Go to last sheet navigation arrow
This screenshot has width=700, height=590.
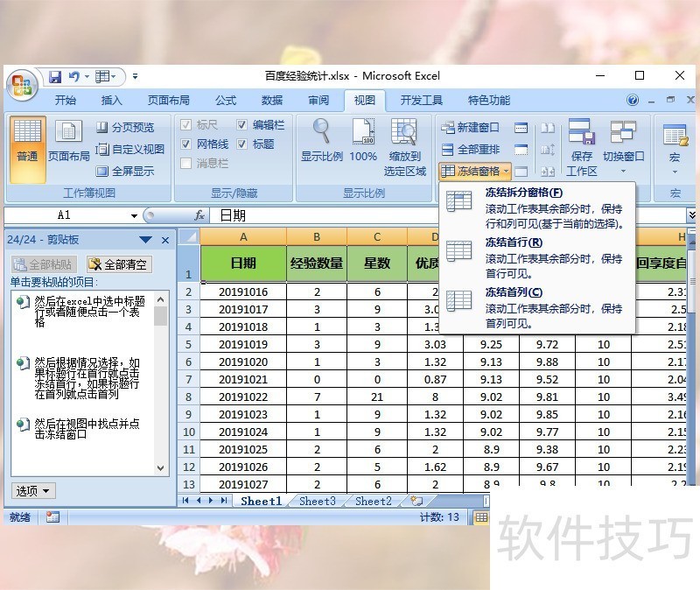(224, 501)
